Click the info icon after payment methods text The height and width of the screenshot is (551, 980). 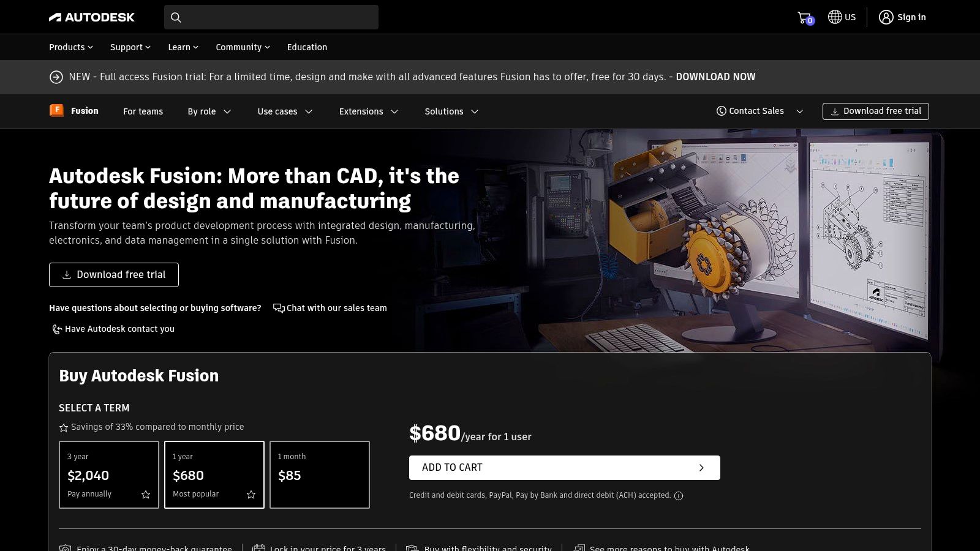click(x=679, y=496)
